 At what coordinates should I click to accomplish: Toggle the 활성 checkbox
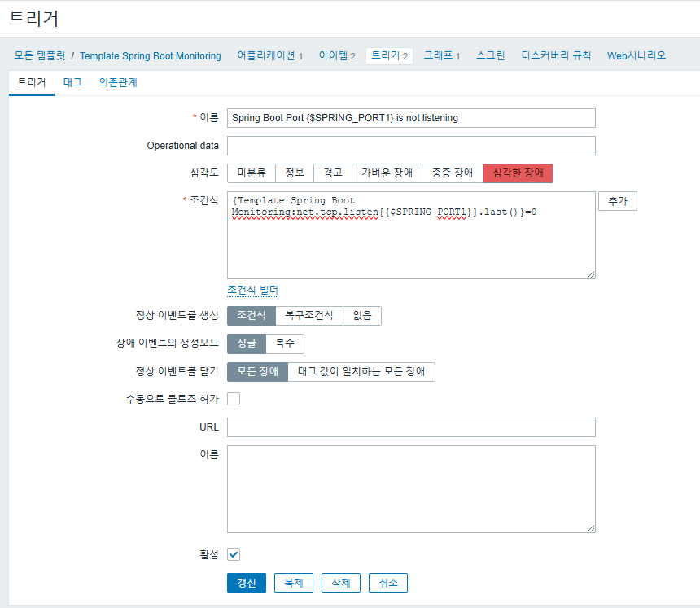click(234, 554)
